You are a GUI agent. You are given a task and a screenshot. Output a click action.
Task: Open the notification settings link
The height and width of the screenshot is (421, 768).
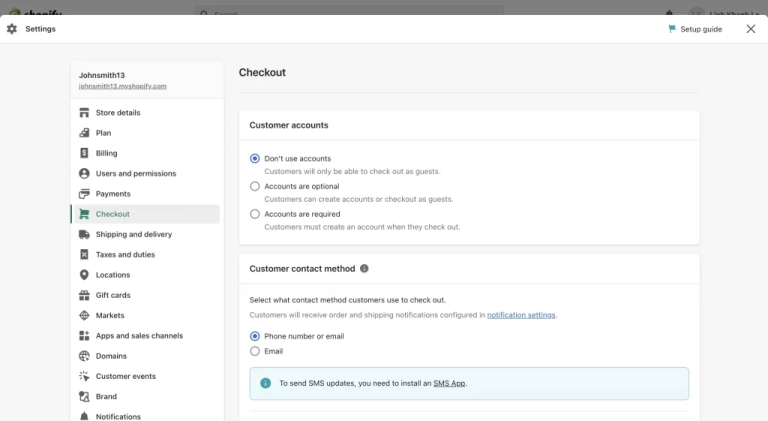[x=521, y=315]
